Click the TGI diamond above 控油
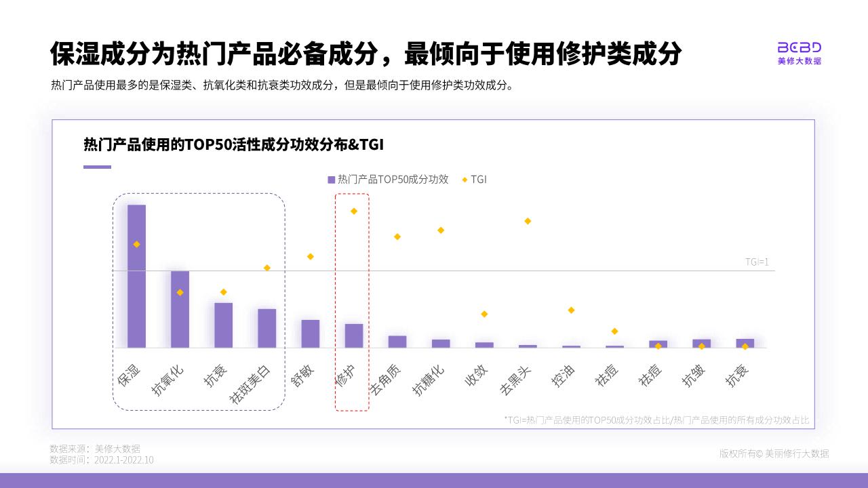Viewport: 868px width, 488px height. coord(570,310)
